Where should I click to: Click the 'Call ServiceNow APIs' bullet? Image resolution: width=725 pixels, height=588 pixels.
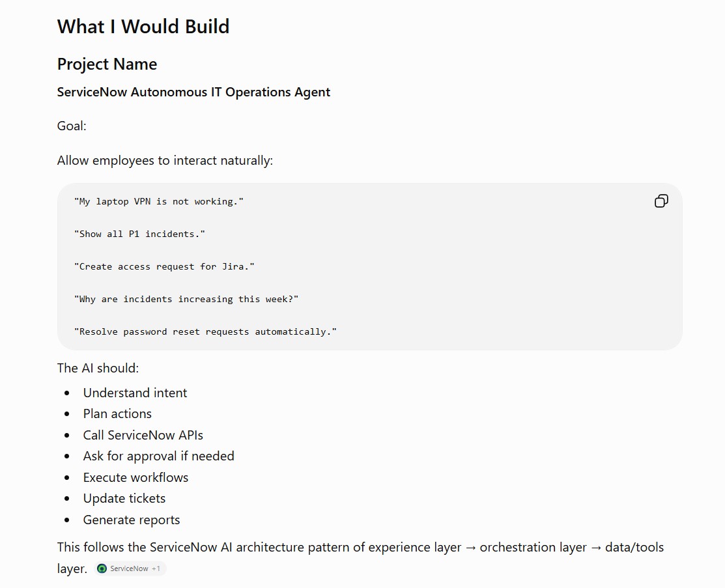[x=143, y=435]
